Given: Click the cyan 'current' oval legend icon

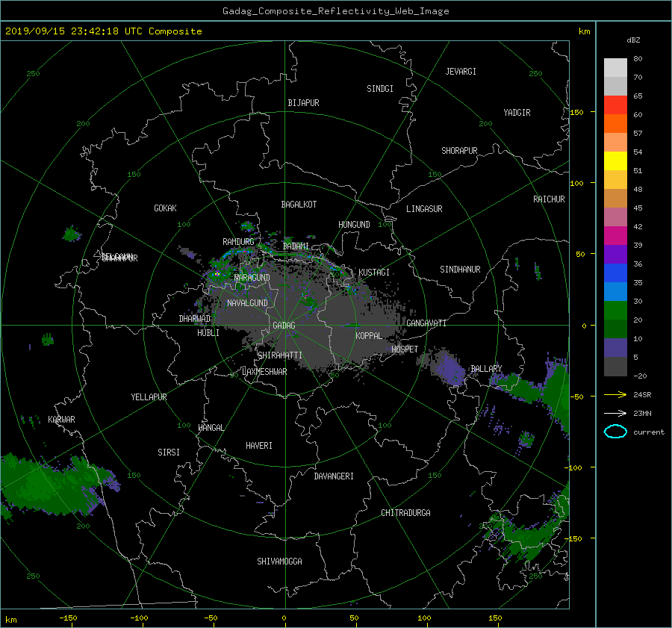Looking at the screenshot, I should coord(615,432).
